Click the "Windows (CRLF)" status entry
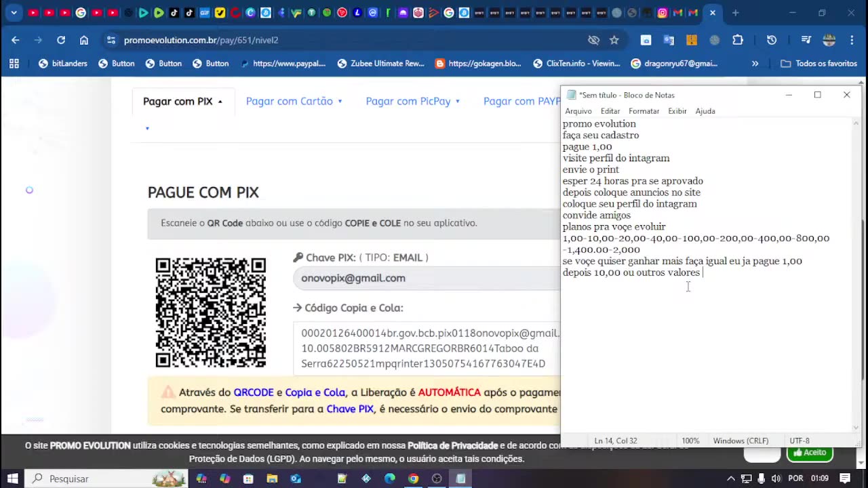Screen dimensions: 868x488 pos(741,441)
